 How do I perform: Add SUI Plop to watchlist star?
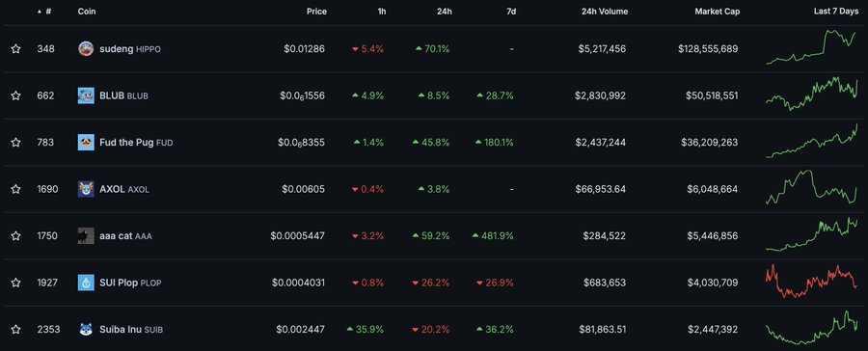coord(15,283)
